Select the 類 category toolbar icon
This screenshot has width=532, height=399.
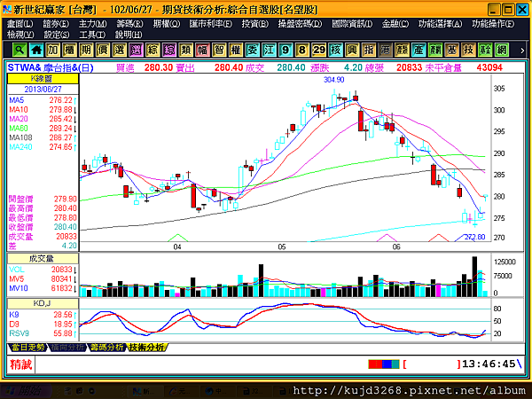pos(186,51)
